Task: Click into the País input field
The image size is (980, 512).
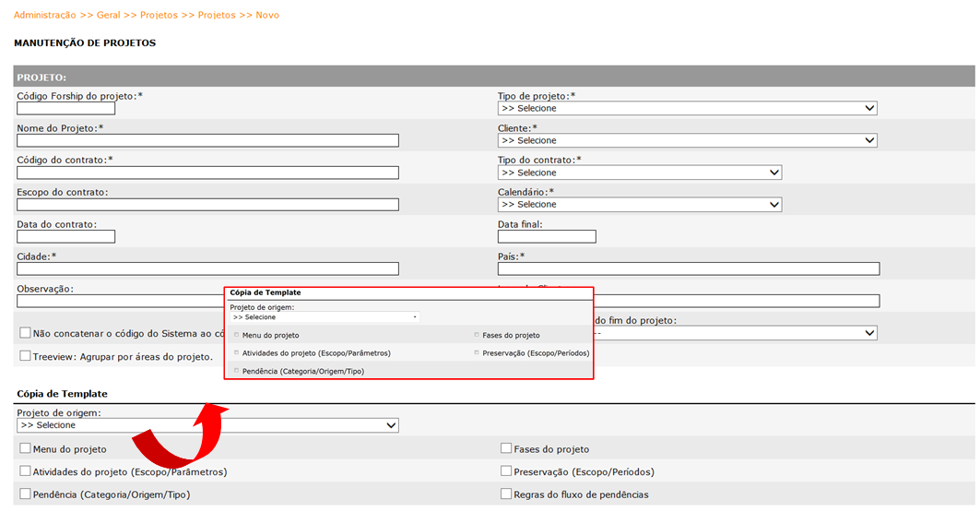Action: [688, 269]
